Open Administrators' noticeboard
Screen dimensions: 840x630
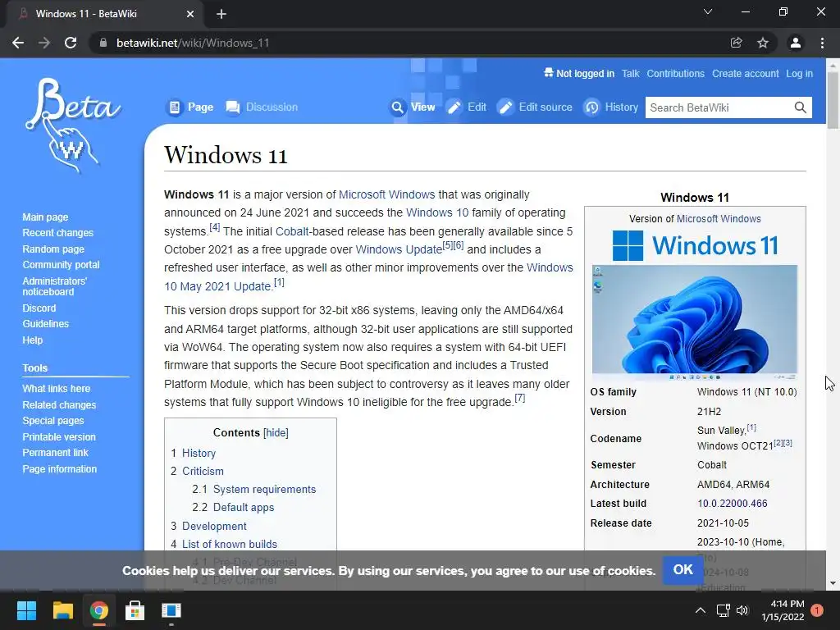tap(54, 286)
